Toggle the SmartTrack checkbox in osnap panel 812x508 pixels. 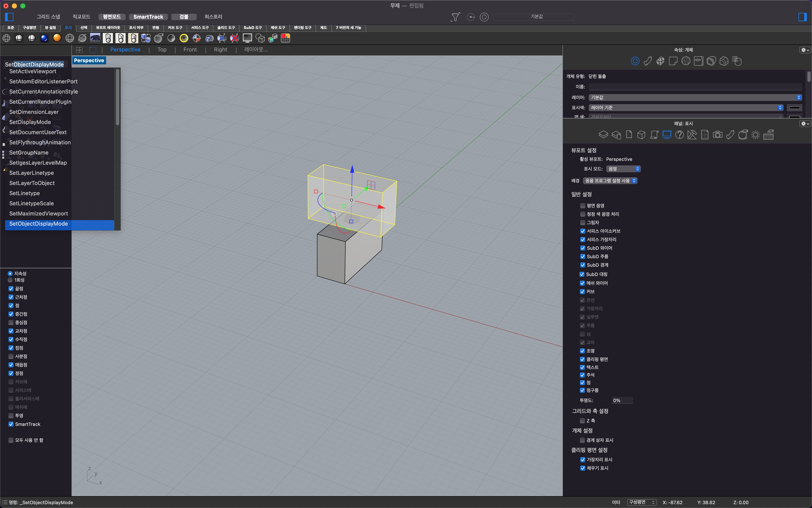point(11,424)
